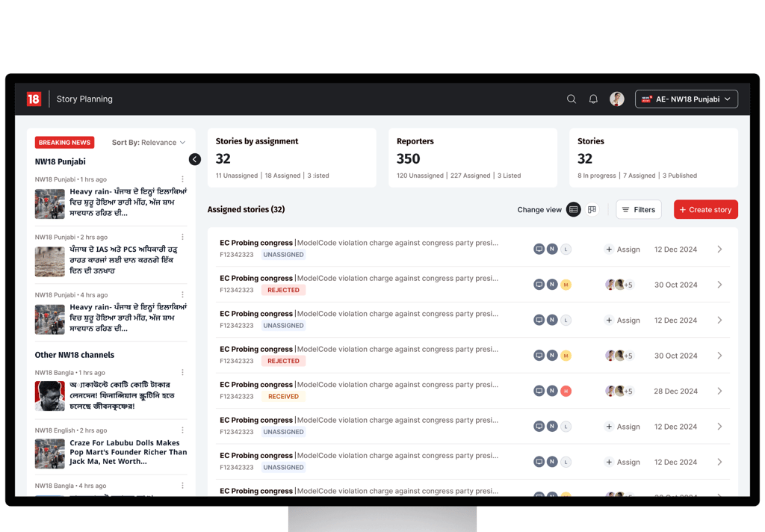765x532 pixels.
Task: Click the Other NW18 channels heading
Action: click(x=74, y=355)
